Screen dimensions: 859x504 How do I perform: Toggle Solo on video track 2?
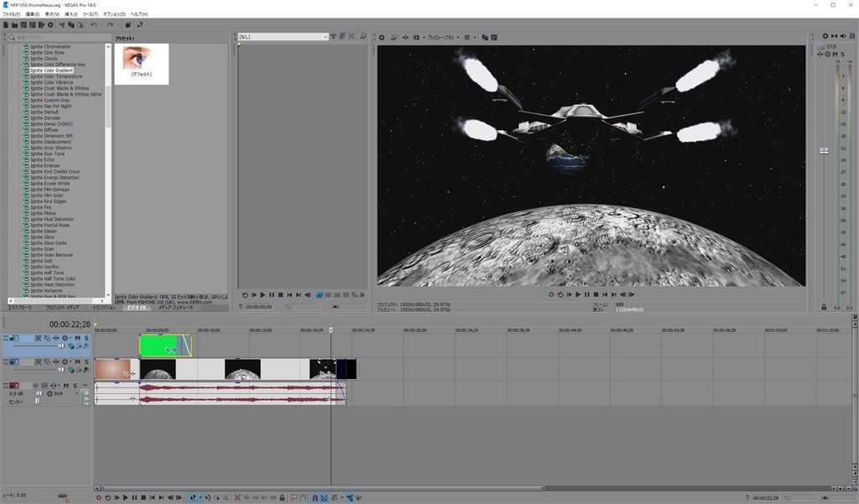click(86, 361)
